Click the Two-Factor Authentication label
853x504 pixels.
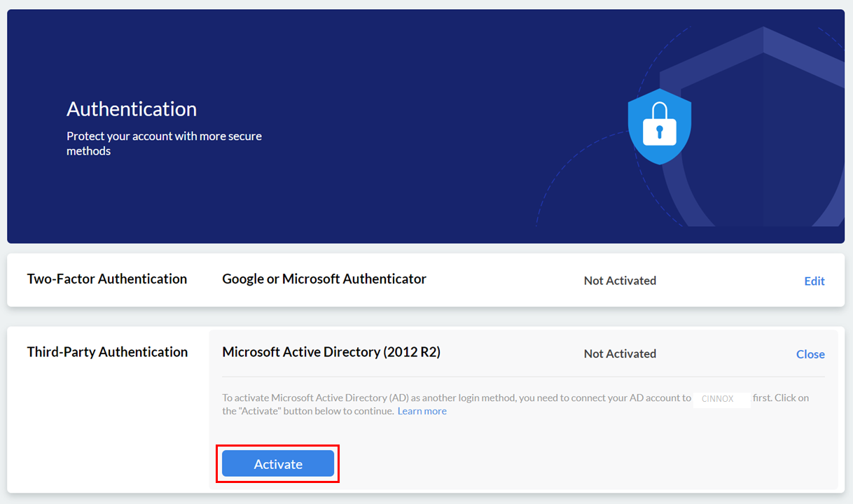[107, 279]
